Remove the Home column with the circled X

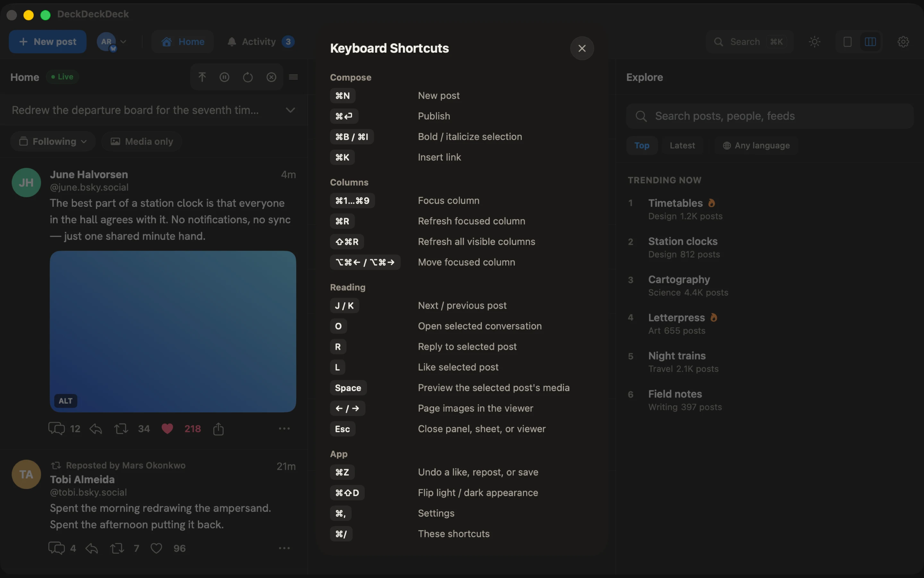tap(271, 77)
